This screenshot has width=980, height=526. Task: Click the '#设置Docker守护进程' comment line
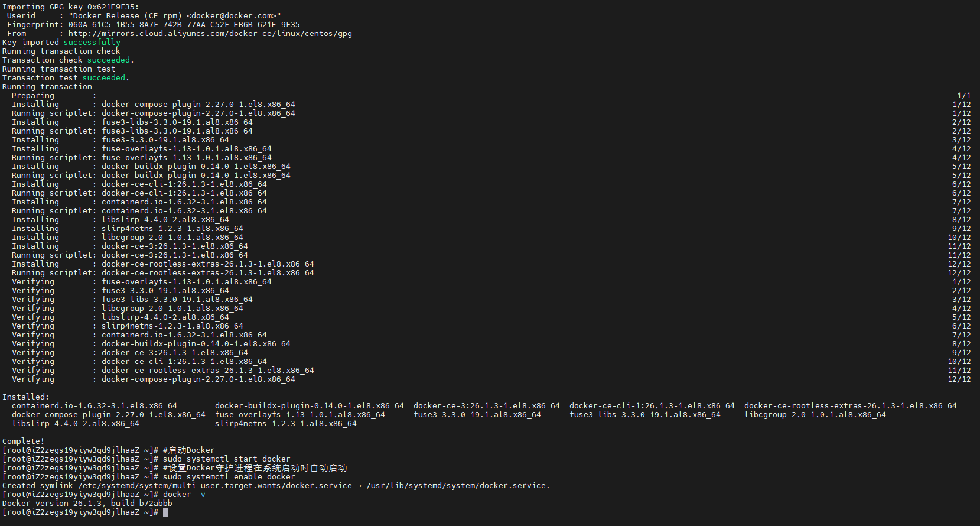(x=255, y=468)
